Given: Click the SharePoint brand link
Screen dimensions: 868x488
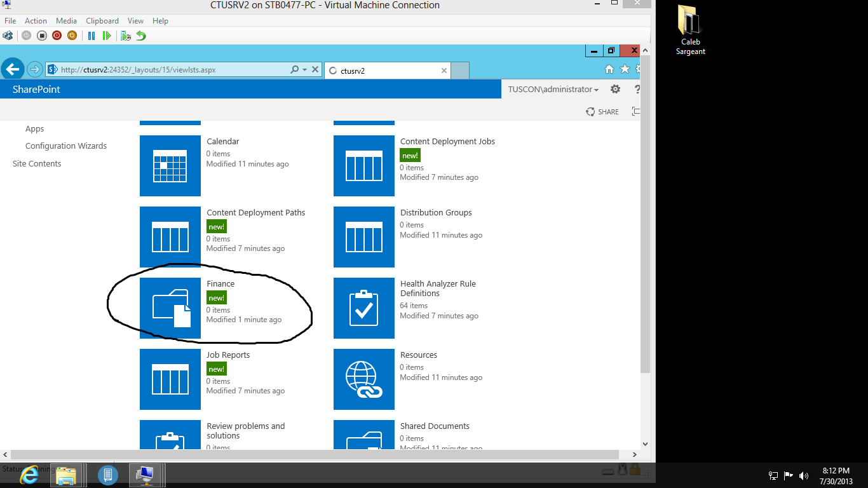Looking at the screenshot, I should [36, 90].
